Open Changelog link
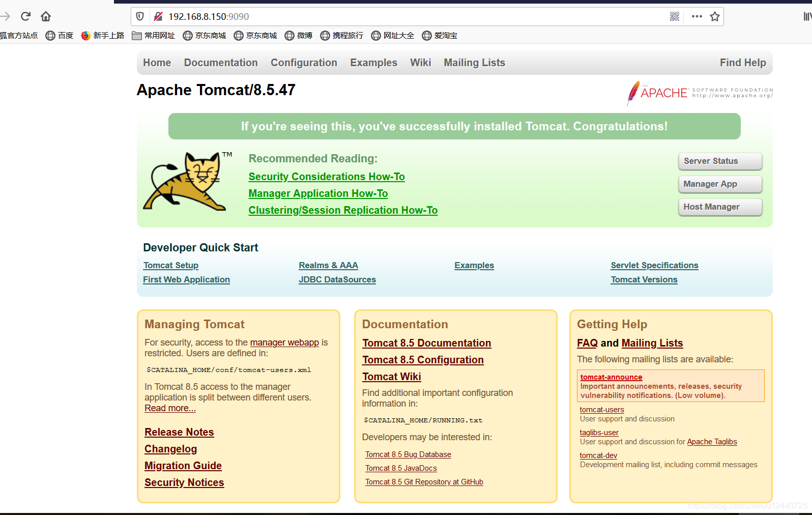 (170, 449)
